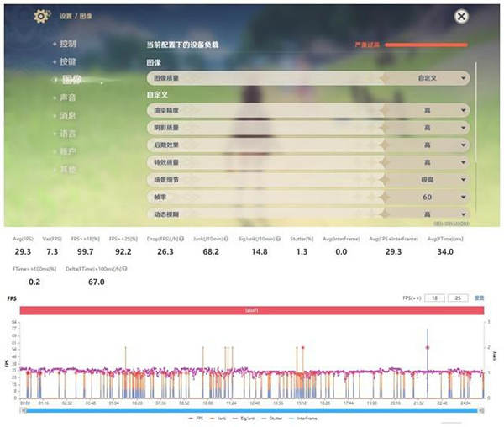
Task: Click the FPS threshold field showing 25
Action: (x=456, y=298)
